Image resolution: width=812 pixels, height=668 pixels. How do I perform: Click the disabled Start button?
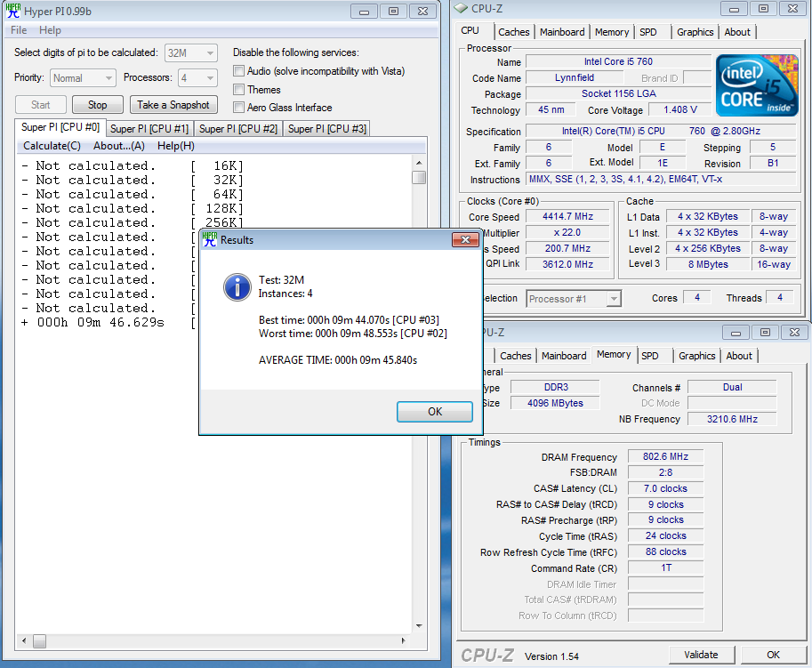pyautogui.click(x=41, y=105)
